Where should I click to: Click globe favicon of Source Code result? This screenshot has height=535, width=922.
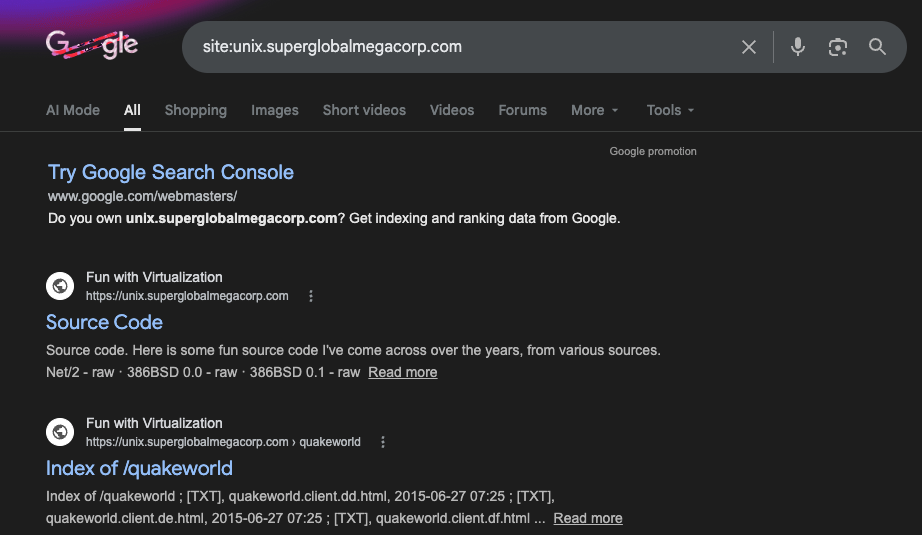(60, 286)
